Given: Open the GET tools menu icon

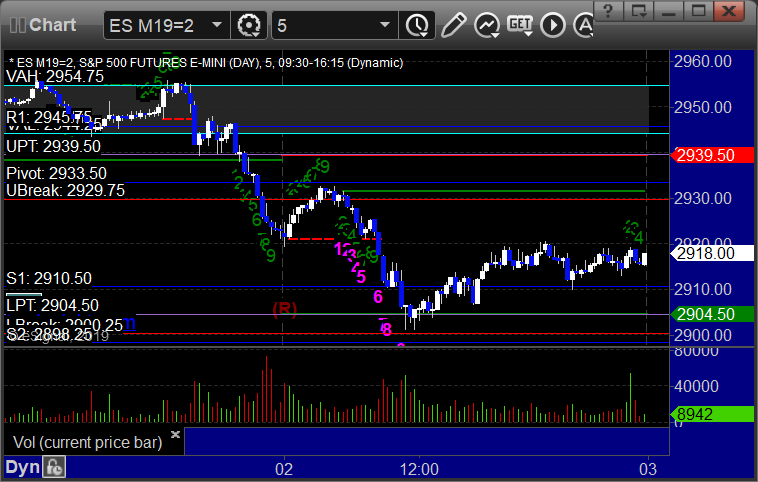Looking at the screenshot, I should click(520, 25).
